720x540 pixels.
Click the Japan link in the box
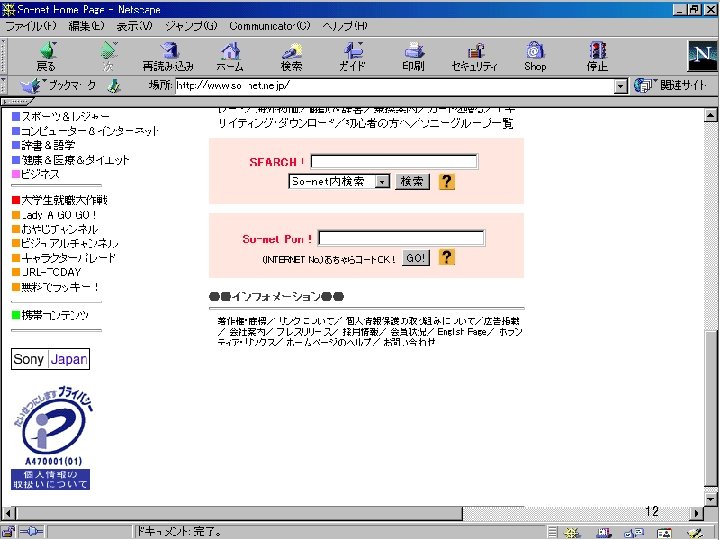click(x=69, y=359)
